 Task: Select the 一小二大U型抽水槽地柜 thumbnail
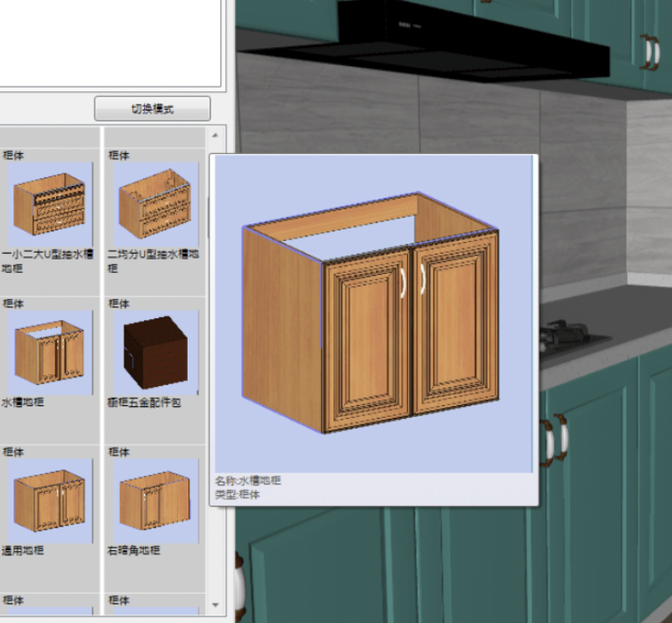(x=50, y=204)
